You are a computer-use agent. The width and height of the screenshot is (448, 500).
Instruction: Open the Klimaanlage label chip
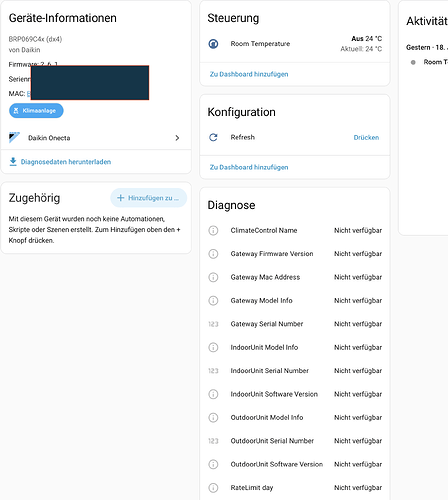(36, 111)
